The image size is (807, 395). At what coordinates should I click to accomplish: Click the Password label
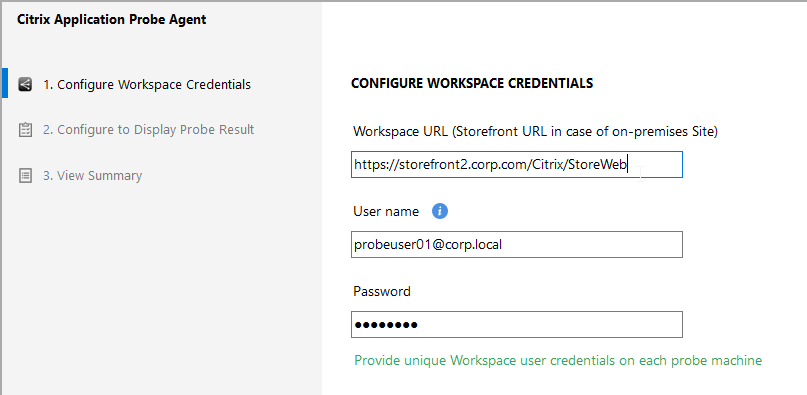(382, 291)
